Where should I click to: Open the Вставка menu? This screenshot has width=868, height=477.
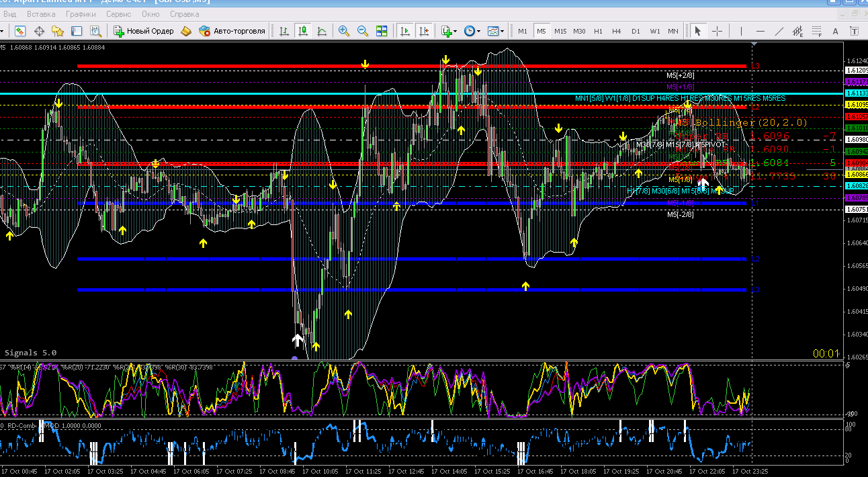click(x=42, y=13)
